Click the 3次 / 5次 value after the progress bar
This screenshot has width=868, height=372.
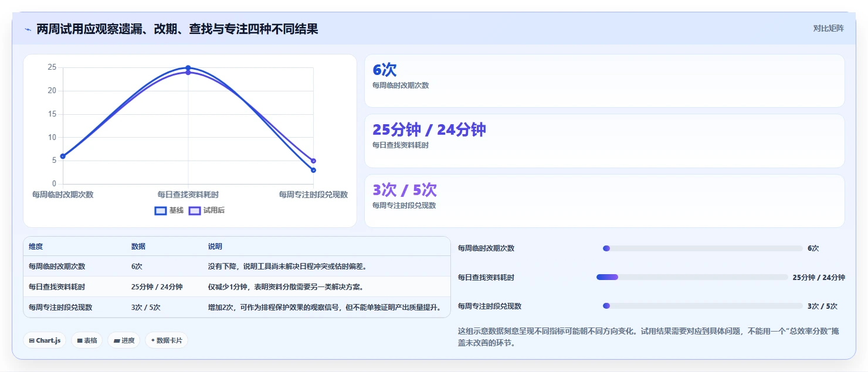pyautogui.click(x=822, y=306)
